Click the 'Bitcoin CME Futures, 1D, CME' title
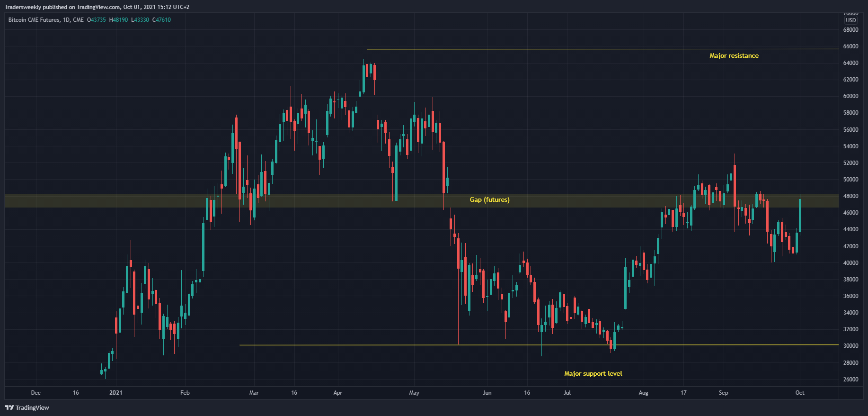 pos(46,20)
